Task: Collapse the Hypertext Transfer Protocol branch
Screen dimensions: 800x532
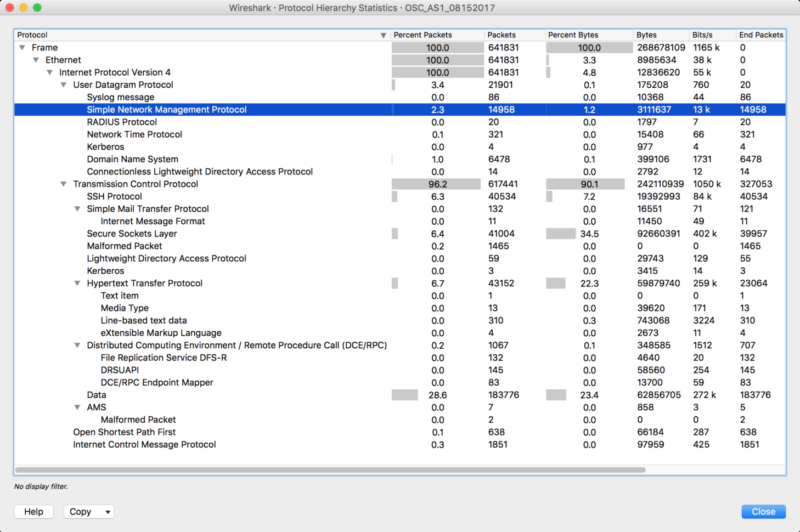Action: 77,284
